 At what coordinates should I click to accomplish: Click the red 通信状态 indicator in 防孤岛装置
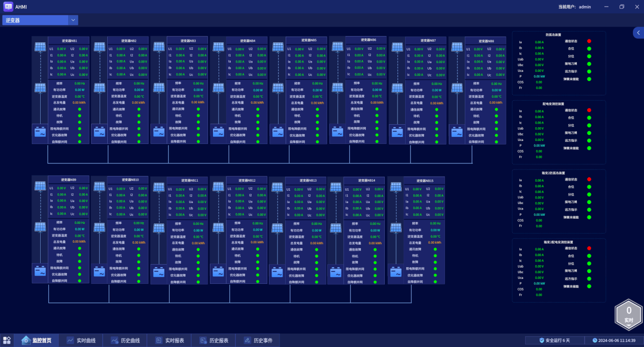click(x=589, y=41)
